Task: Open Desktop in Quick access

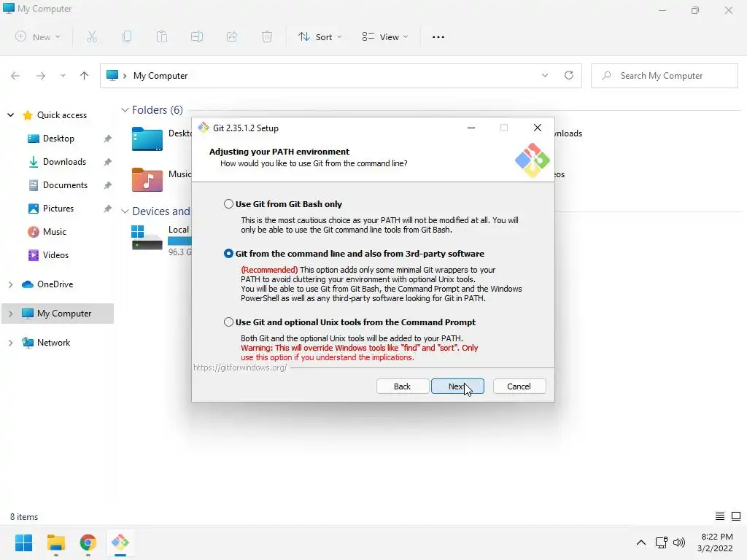Action: click(58, 138)
